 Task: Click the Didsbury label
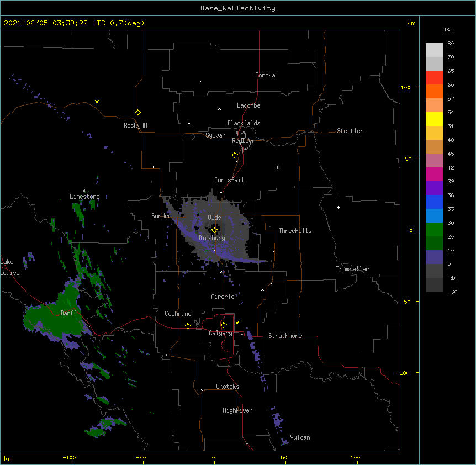[212, 238]
